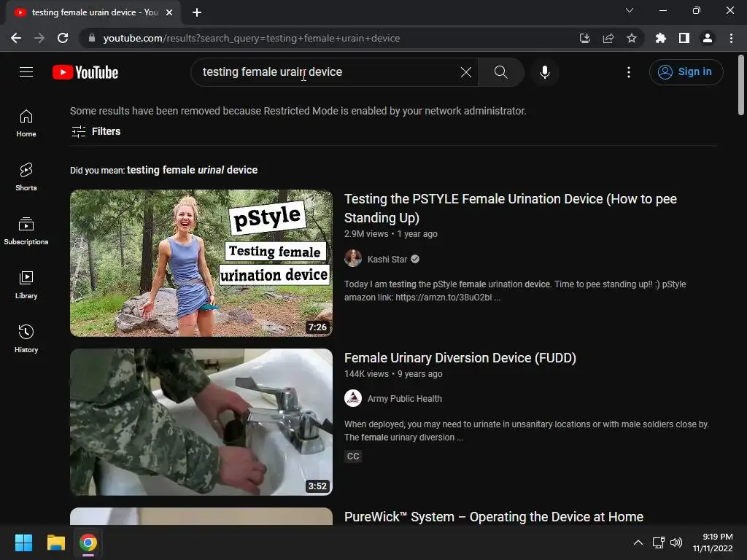Visit the Kashi Star channel name
The width and height of the screenshot is (747, 560).
click(x=387, y=259)
